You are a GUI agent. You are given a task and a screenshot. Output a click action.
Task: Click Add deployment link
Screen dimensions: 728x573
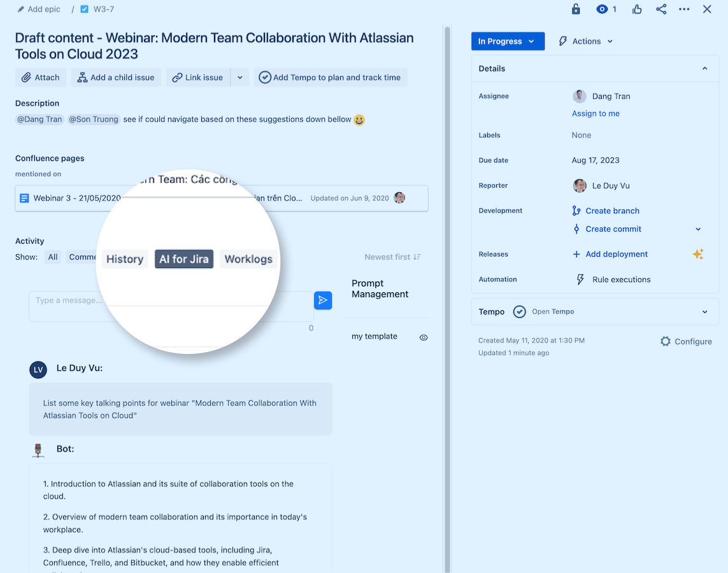(616, 254)
